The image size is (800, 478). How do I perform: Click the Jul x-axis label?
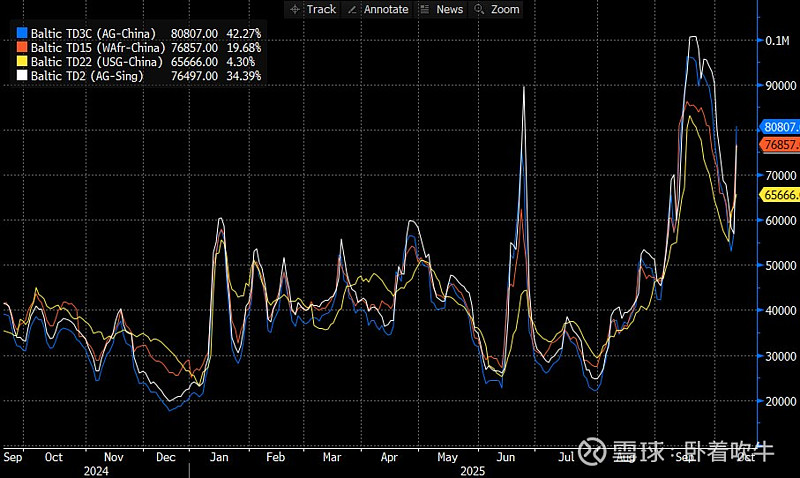pos(566,457)
